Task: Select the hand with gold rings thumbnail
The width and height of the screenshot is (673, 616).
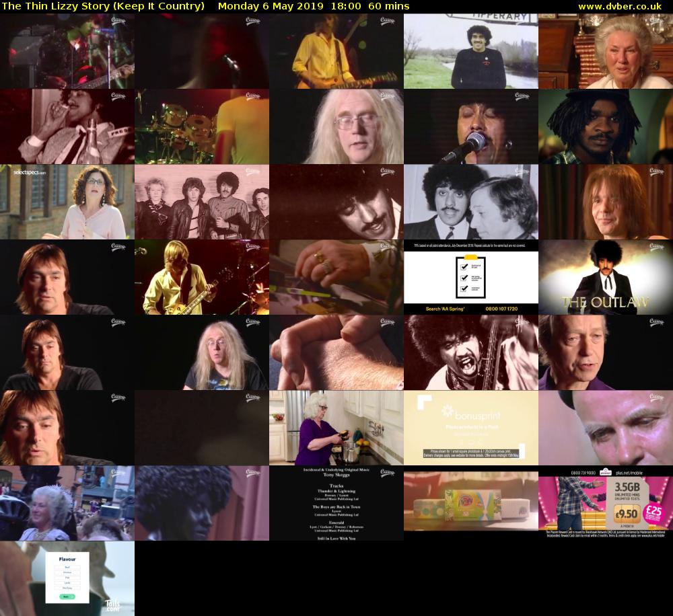Action: pyautogui.click(x=336, y=277)
